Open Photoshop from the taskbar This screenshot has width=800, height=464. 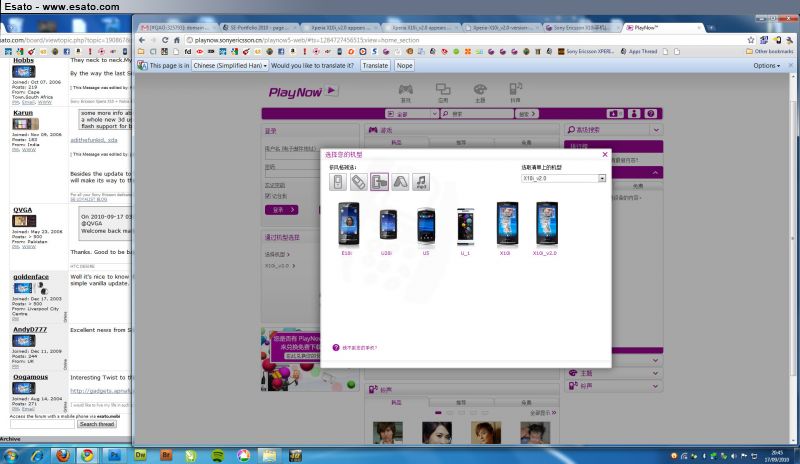[114, 455]
